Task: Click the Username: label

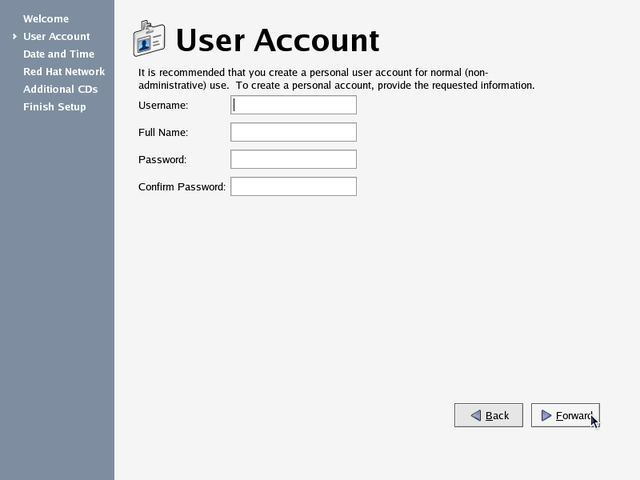Action: (163, 105)
